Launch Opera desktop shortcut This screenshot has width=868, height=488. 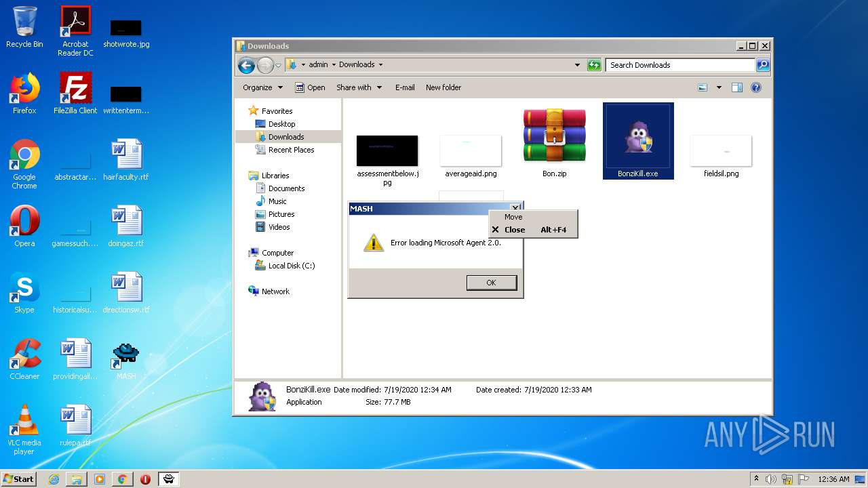[x=24, y=226]
